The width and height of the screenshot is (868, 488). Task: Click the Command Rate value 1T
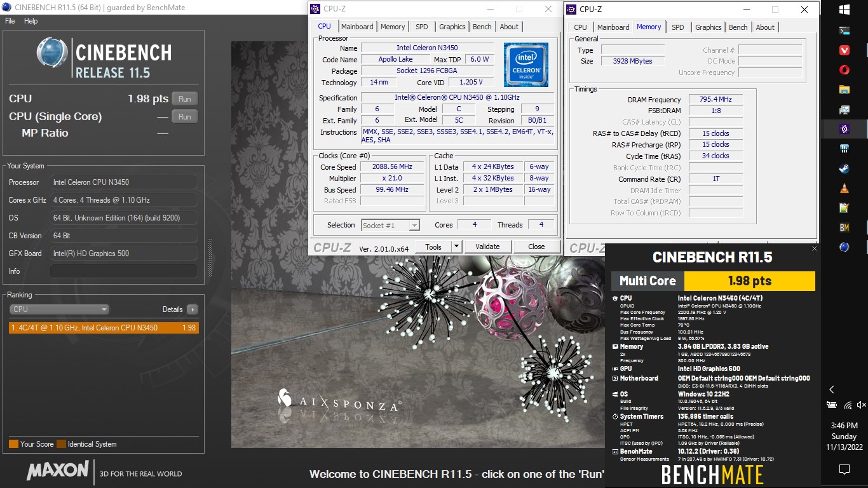pyautogui.click(x=715, y=179)
